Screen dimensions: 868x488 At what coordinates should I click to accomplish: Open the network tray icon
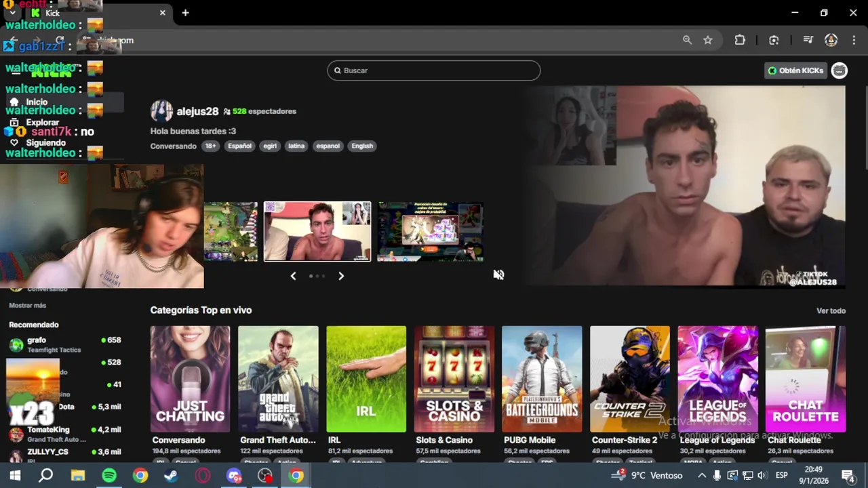747,476
